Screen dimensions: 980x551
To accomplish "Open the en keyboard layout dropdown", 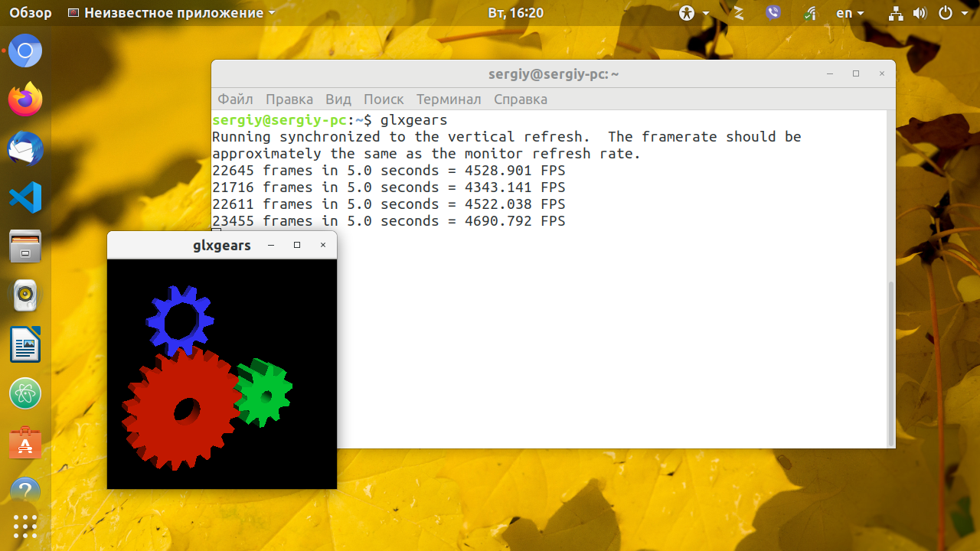I will click(x=850, y=13).
